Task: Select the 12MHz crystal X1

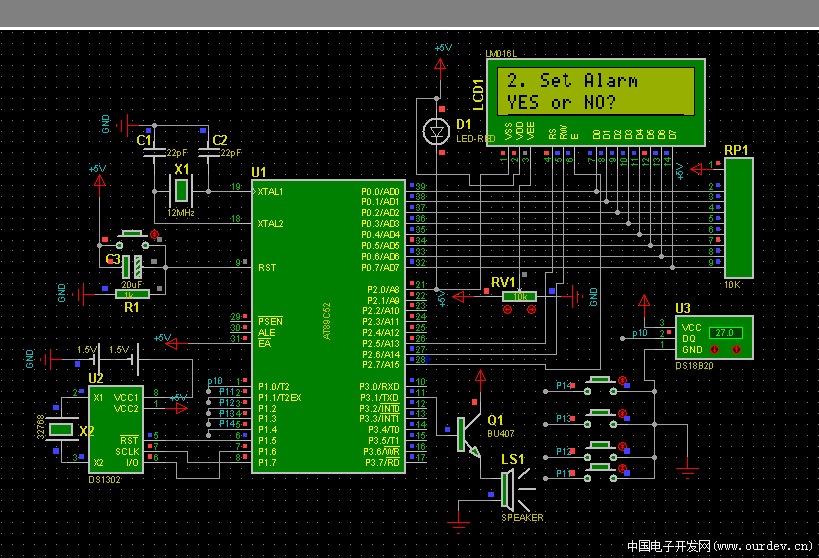Action: coord(181,191)
